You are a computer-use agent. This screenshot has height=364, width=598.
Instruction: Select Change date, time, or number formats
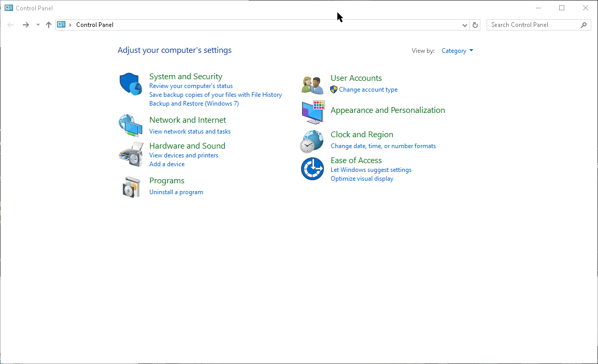point(383,146)
